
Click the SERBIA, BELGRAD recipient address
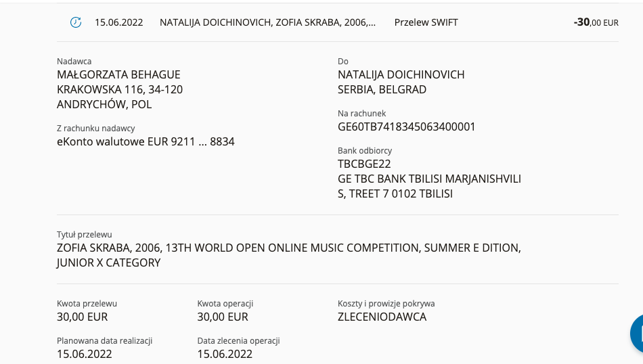tap(382, 89)
